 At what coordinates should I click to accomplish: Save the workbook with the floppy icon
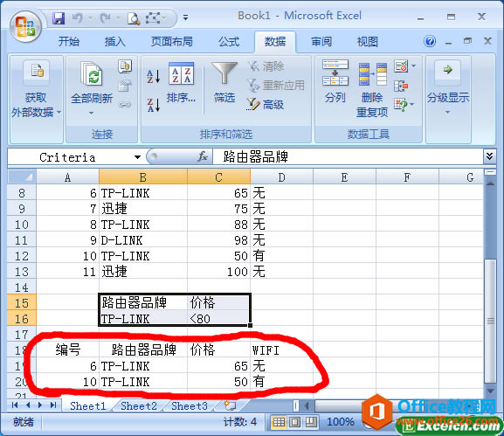[59, 18]
